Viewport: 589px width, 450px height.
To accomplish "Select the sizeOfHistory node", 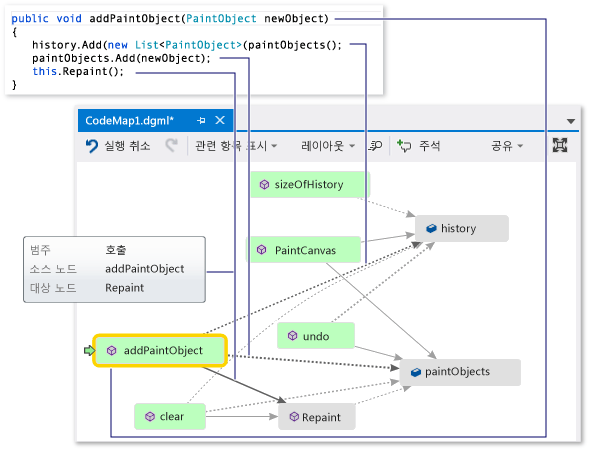I will 310,184.
